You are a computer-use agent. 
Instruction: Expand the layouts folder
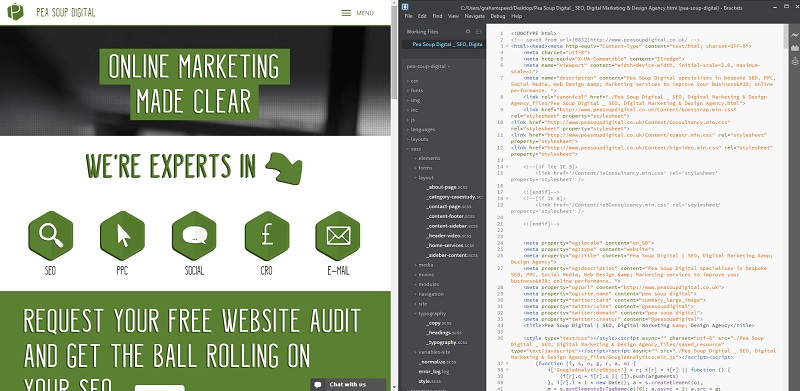pos(419,139)
